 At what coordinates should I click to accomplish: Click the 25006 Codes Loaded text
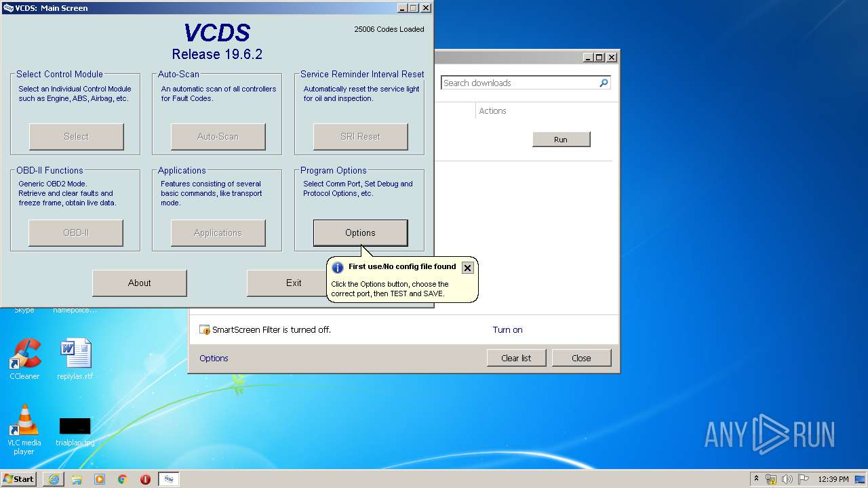tap(389, 29)
